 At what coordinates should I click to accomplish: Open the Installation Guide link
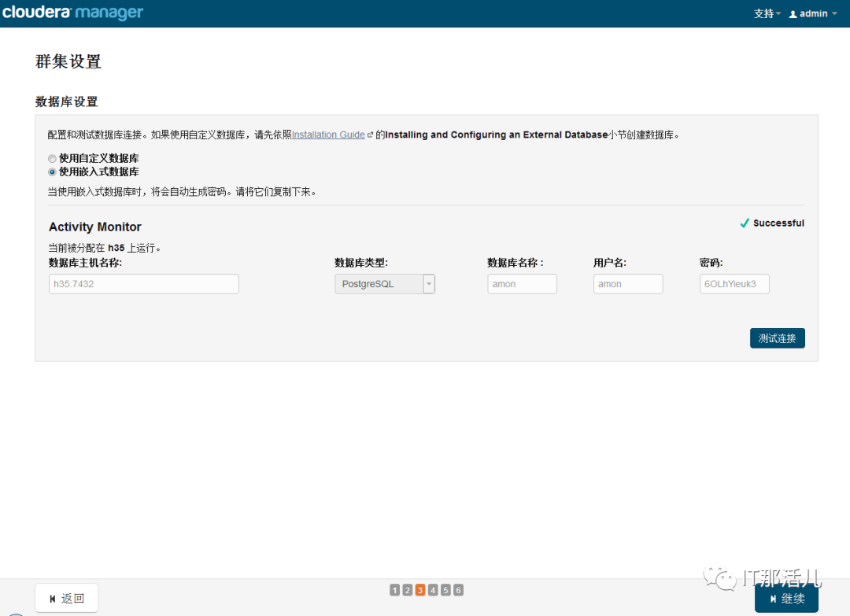tap(328, 135)
